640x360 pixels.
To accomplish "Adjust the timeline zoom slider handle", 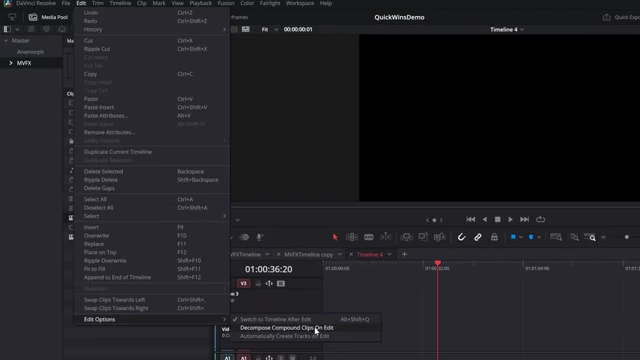I will 627,237.
